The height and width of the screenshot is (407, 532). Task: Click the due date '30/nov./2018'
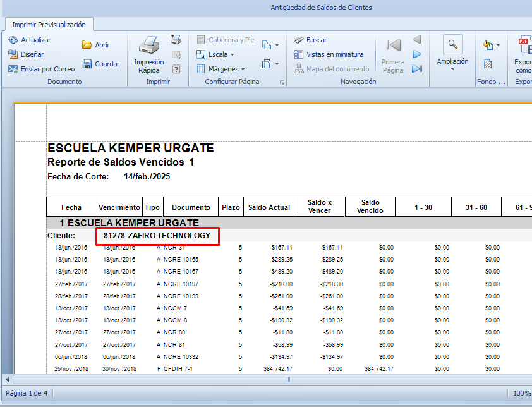coord(119,368)
